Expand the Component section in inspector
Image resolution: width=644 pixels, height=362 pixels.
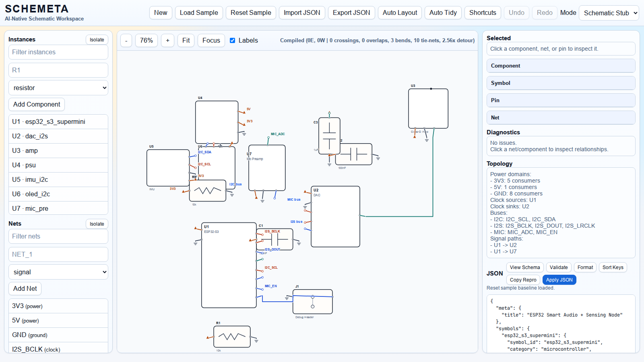click(x=561, y=66)
